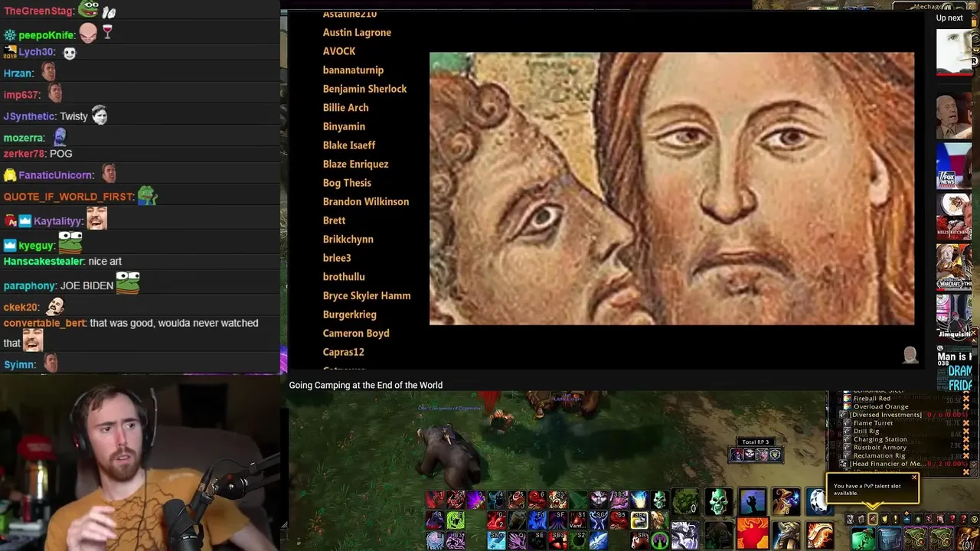The height and width of the screenshot is (551, 980).
Task: Open TheGreenStag's chat profile
Action: (39, 11)
